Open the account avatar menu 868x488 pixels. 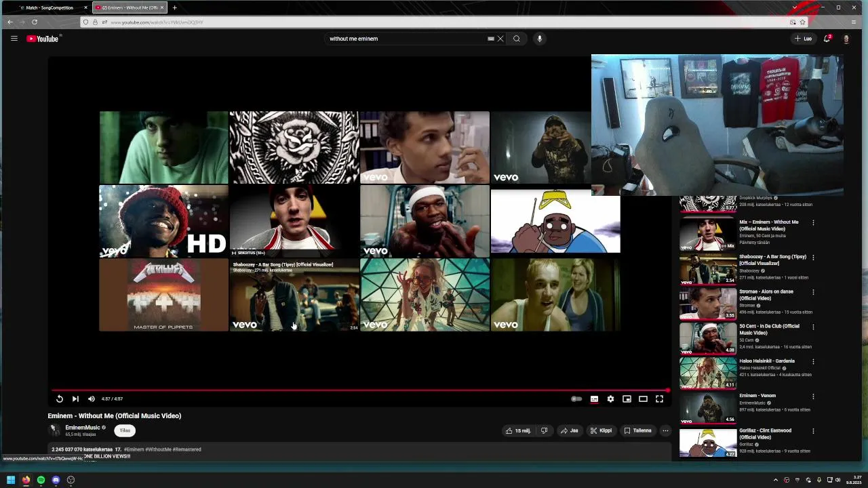click(846, 39)
